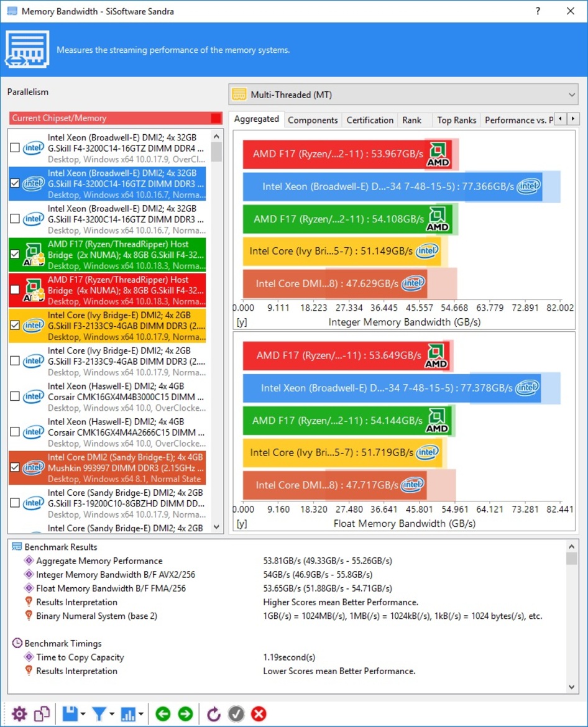Select Sandy Bridge-E G.Skill F3-19200C10-8GBZHD entry
This screenshot has height=727, width=588.
point(107,503)
